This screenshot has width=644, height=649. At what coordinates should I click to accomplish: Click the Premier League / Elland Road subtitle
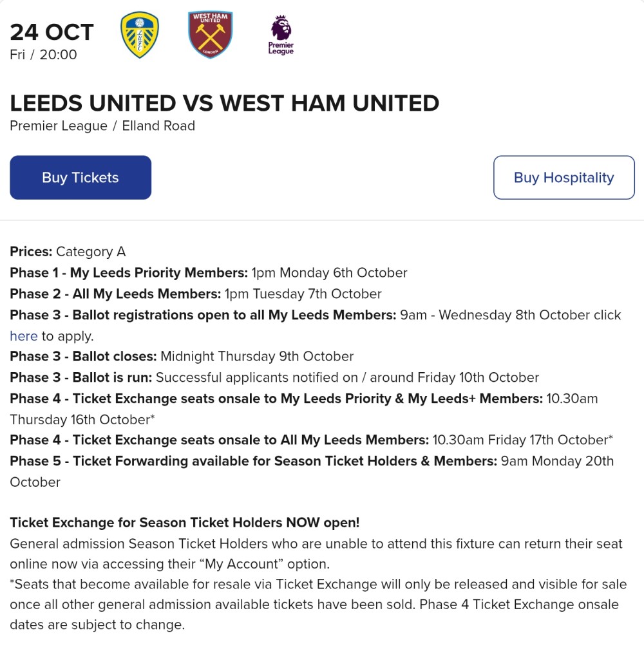tap(102, 126)
